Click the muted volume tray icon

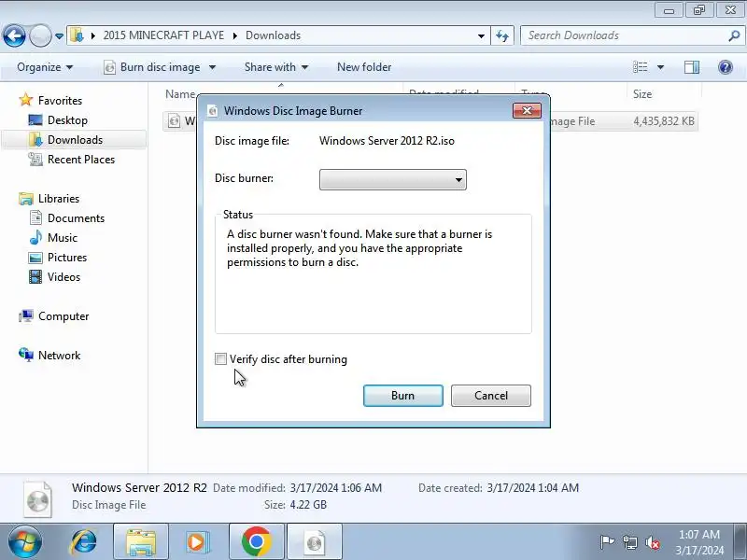click(653, 542)
